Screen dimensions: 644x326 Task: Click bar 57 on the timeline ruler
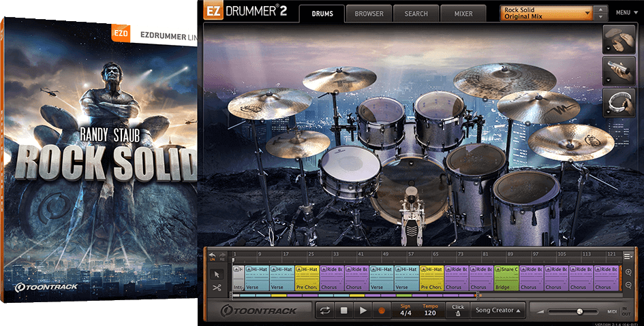coord(410,255)
